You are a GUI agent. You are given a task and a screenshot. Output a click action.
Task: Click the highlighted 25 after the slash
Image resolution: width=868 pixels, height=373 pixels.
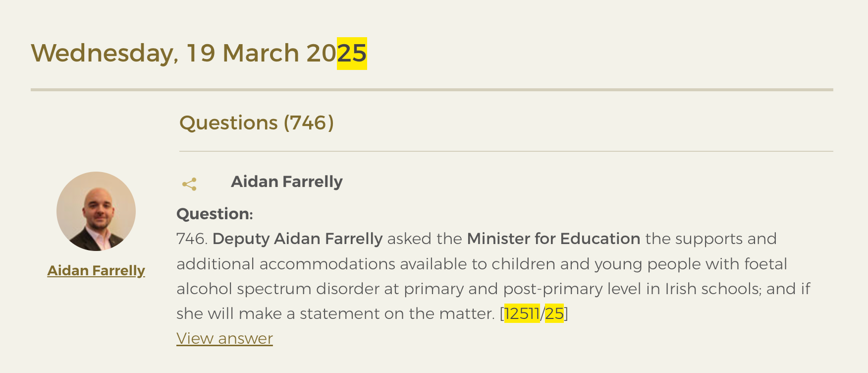point(554,313)
